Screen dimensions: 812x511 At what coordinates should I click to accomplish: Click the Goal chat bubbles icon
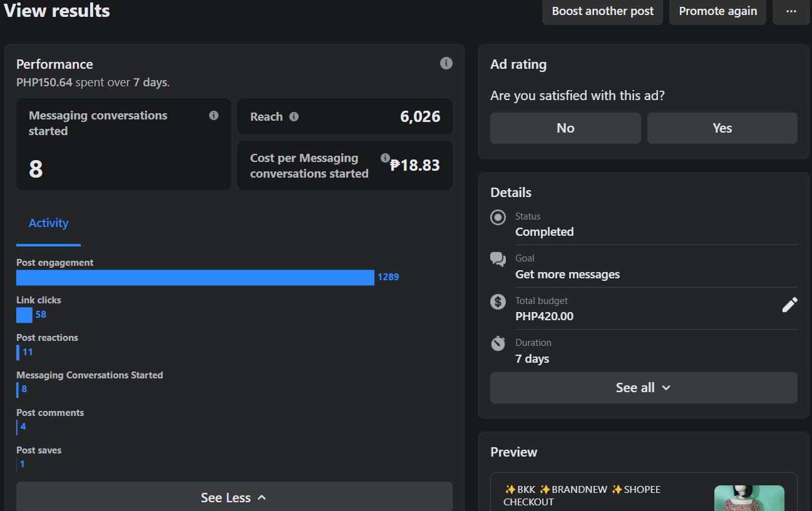tap(498, 260)
